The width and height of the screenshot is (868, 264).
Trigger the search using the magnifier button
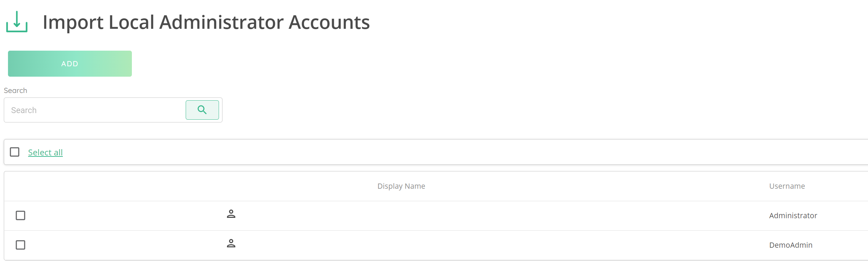pyautogui.click(x=202, y=110)
